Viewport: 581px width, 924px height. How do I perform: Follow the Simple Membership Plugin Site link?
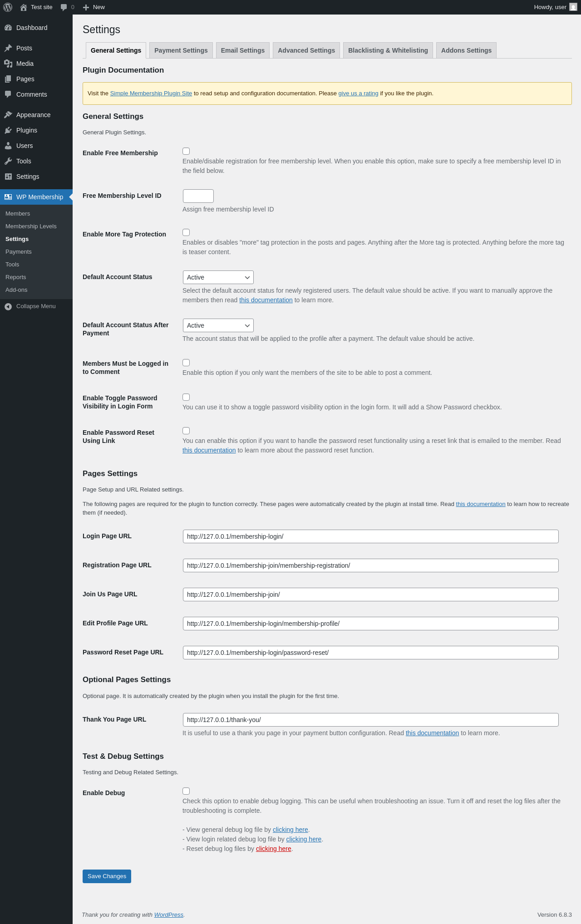(151, 93)
